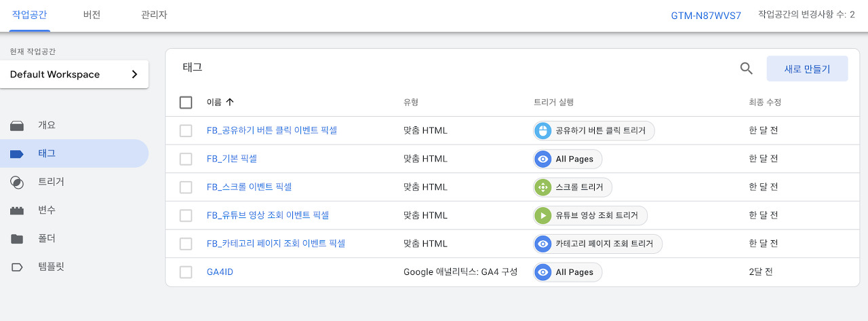
Task: Open the 변수 variables brick icon
Action: [17, 210]
